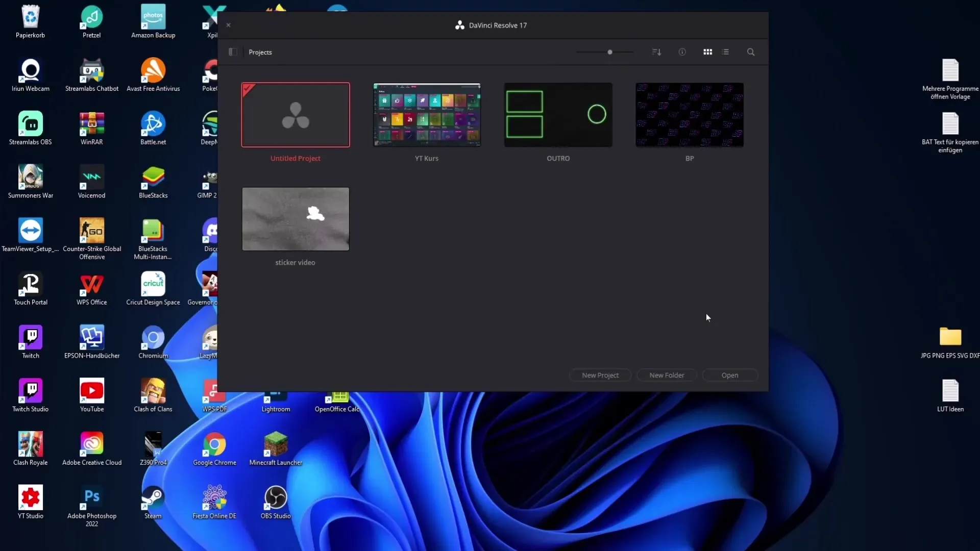Select the Cricut Design Space icon

point(153,289)
